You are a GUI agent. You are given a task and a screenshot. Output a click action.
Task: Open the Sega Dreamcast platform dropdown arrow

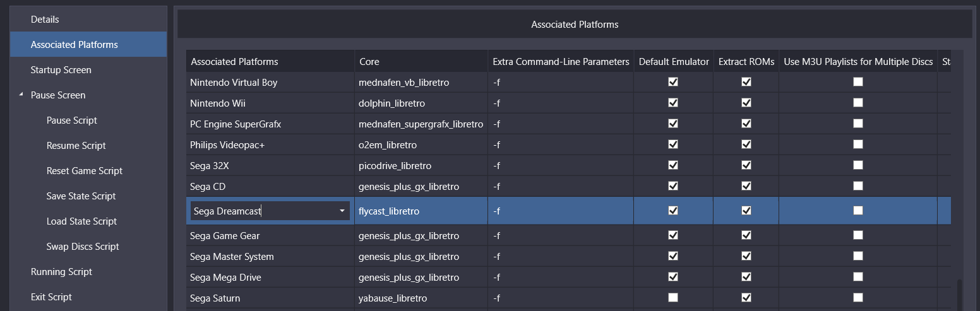(x=342, y=211)
